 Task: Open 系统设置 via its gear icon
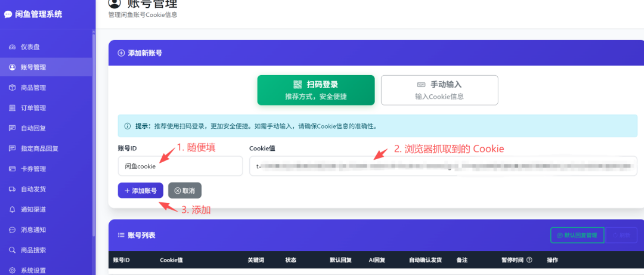(12, 270)
